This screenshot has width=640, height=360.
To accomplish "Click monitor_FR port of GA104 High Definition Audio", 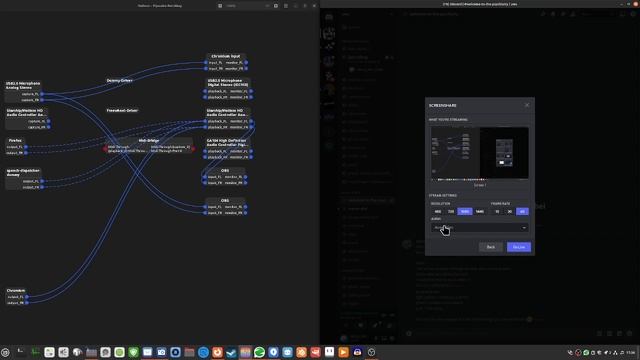I will point(251,157).
